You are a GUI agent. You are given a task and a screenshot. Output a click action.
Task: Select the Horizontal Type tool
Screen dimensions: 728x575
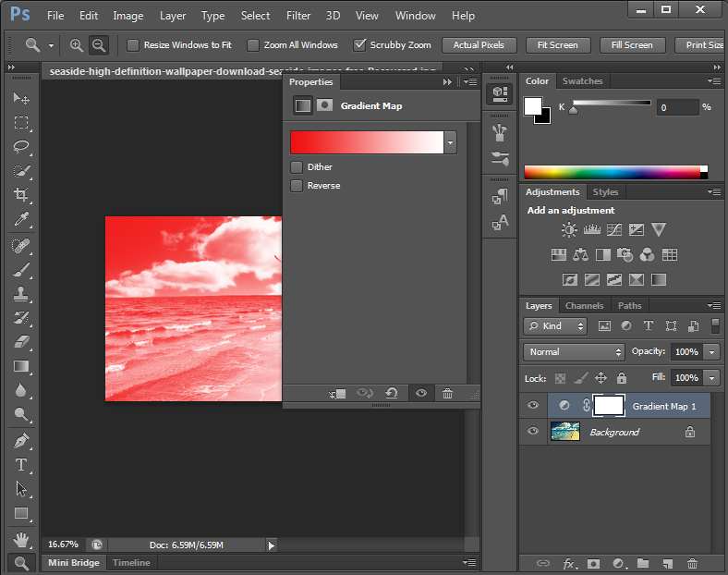20,465
